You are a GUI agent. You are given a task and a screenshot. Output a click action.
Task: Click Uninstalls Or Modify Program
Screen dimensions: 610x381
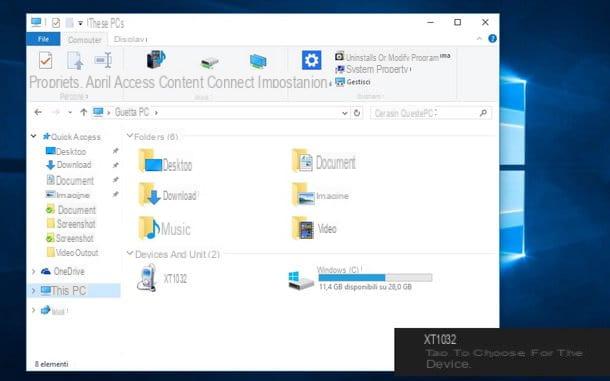coord(393,57)
